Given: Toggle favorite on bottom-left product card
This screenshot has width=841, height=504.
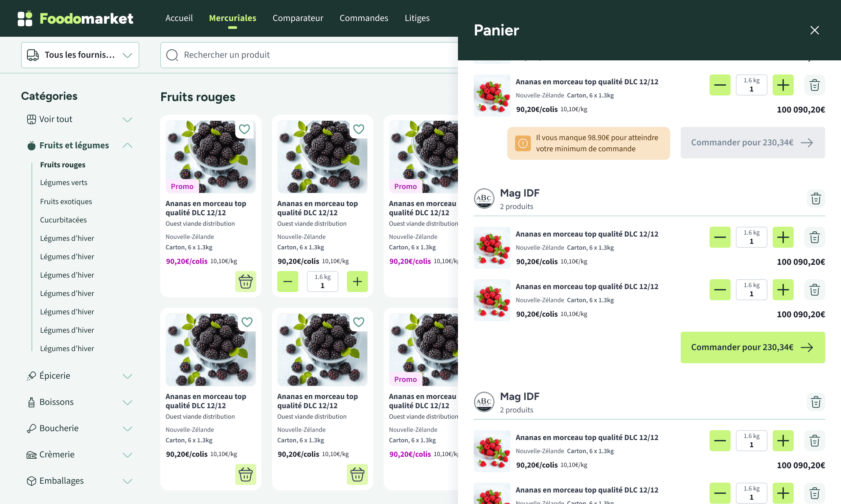Looking at the screenshot, I should click(247, 322).
